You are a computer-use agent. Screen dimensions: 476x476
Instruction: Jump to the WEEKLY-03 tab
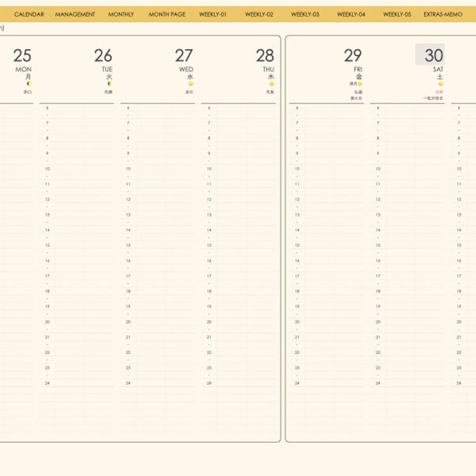[305, 14]
